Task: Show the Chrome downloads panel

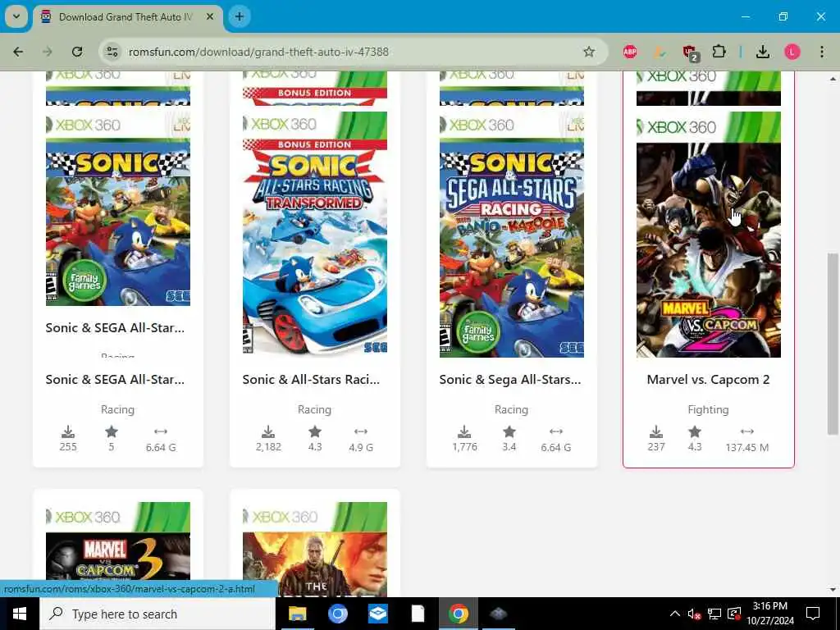Action: pyautogui.click(x=763, y=52)
